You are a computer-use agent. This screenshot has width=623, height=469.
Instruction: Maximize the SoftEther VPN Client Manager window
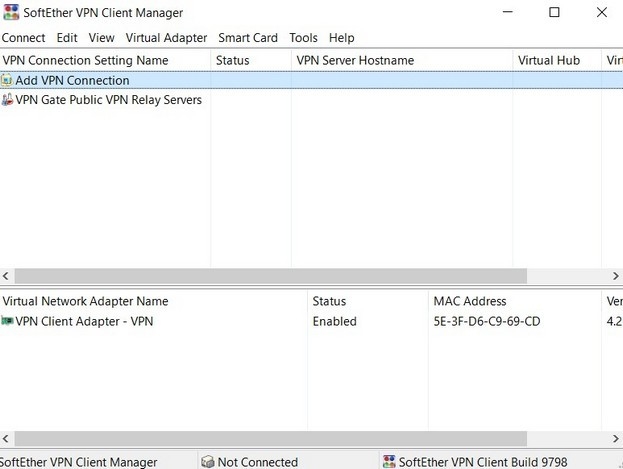coord(554,12)
